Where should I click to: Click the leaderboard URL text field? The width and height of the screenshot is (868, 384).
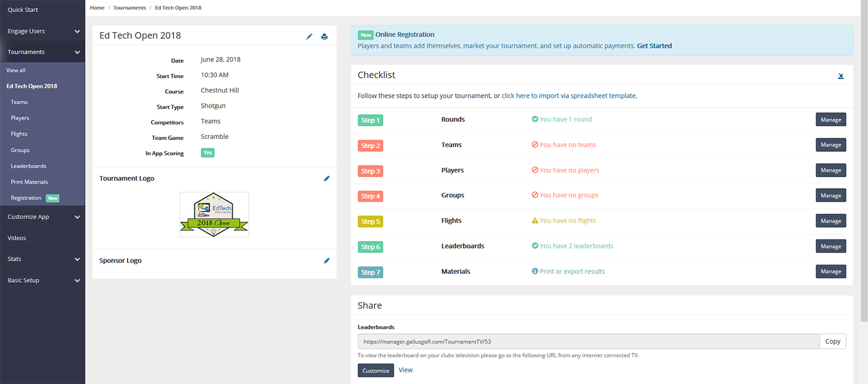[x=588, y=342]
